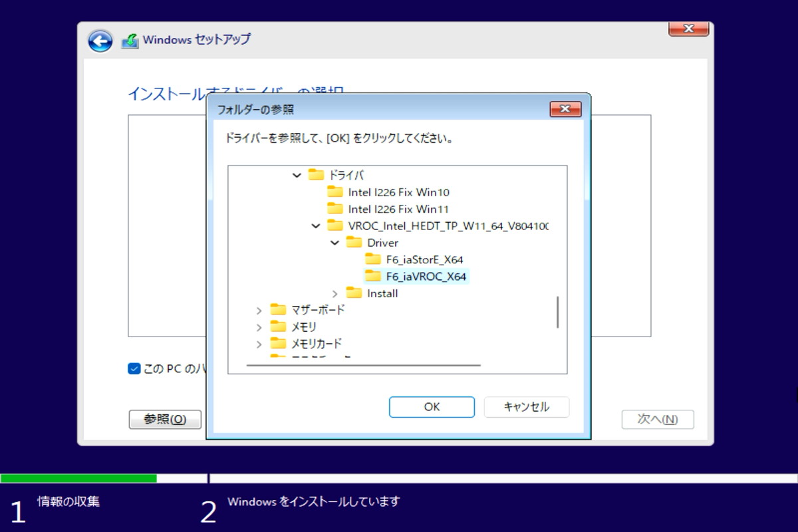Click step 1 情報の収集 label

[68, 501]
